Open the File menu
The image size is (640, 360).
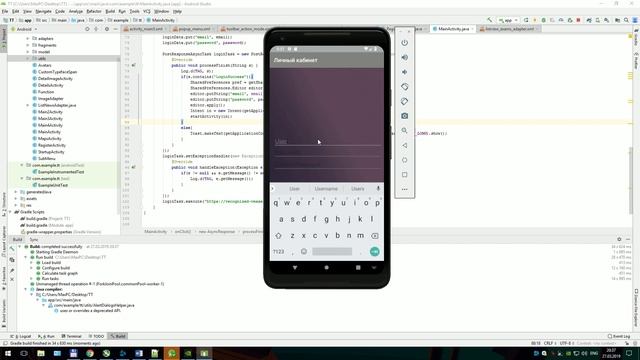point(5,11)
